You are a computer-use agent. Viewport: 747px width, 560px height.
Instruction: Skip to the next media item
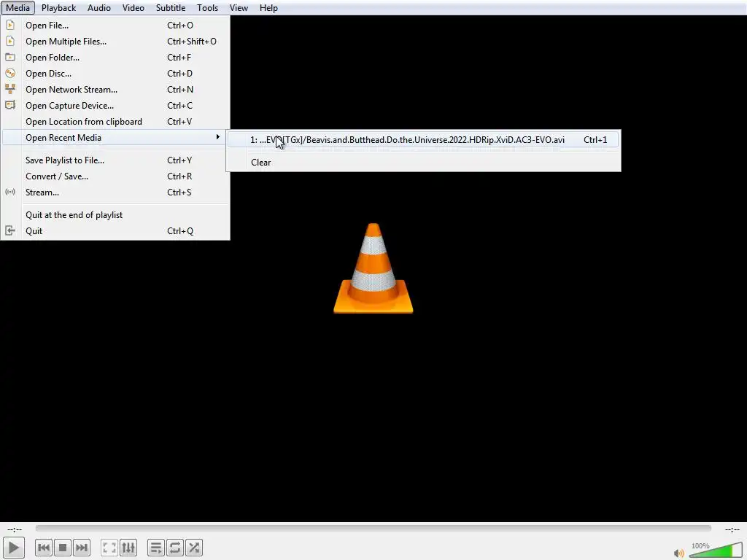(x=82, y=548)
